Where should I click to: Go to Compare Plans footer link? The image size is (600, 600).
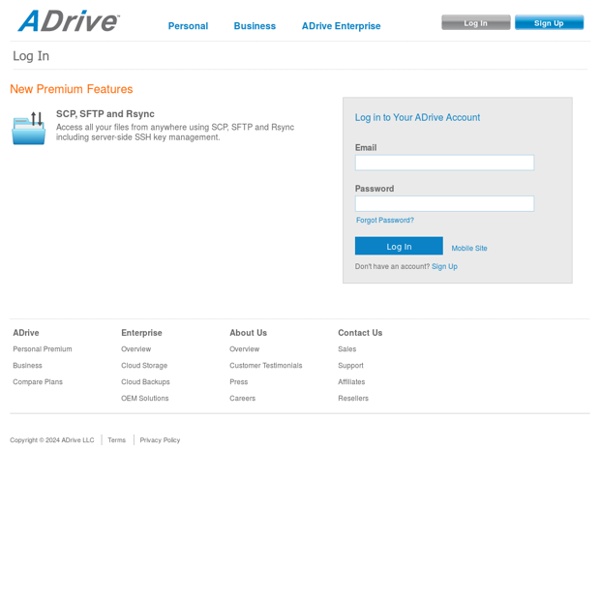coord(38,382)
